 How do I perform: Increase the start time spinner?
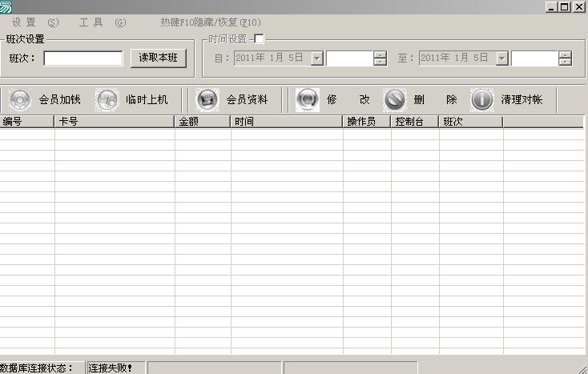(380, 54)
